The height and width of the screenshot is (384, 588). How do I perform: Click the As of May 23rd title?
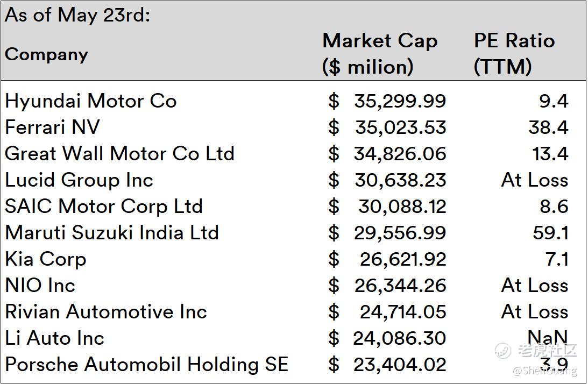click(77, 15)
